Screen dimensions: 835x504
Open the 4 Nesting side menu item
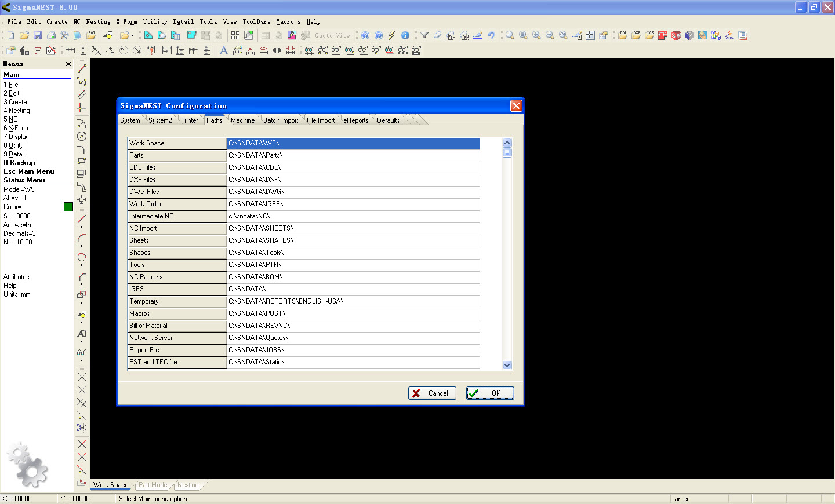[x=17, y=111]
